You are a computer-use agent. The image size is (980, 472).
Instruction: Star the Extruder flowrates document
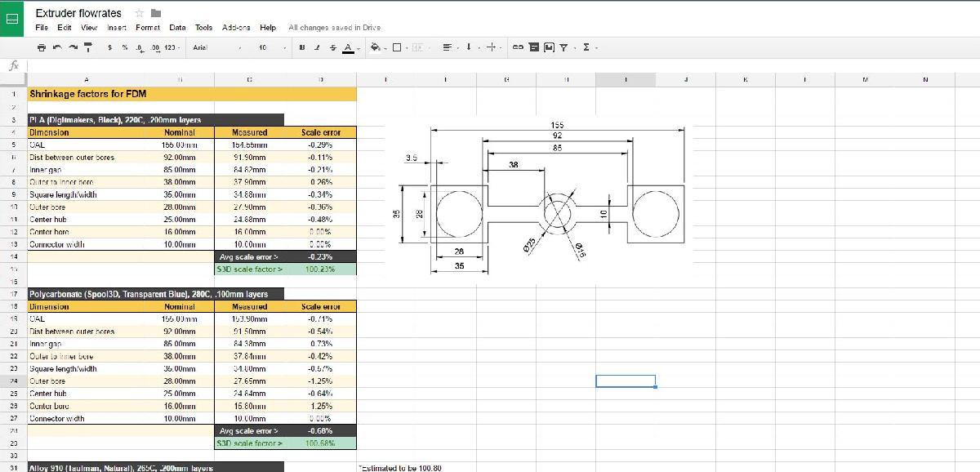(x=139, y=13)
